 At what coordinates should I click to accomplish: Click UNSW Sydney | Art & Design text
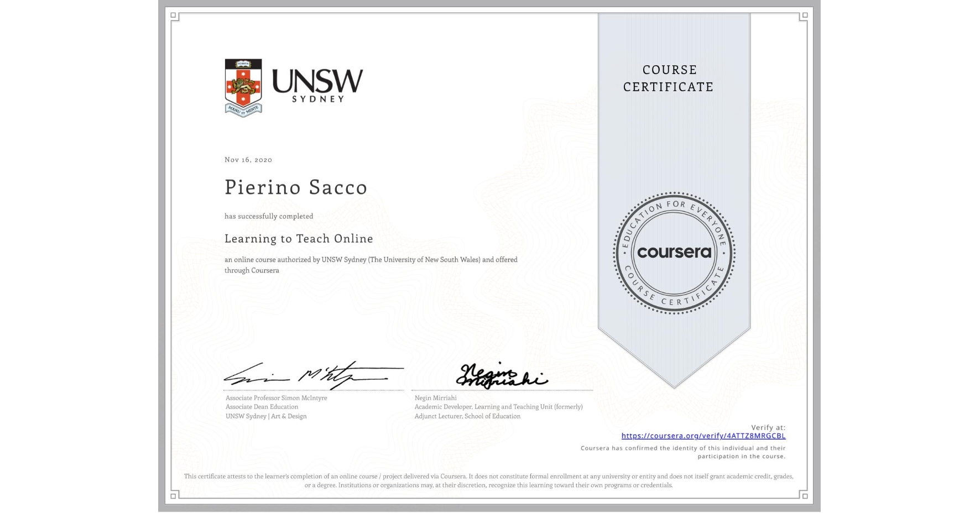tap(266, 416)
